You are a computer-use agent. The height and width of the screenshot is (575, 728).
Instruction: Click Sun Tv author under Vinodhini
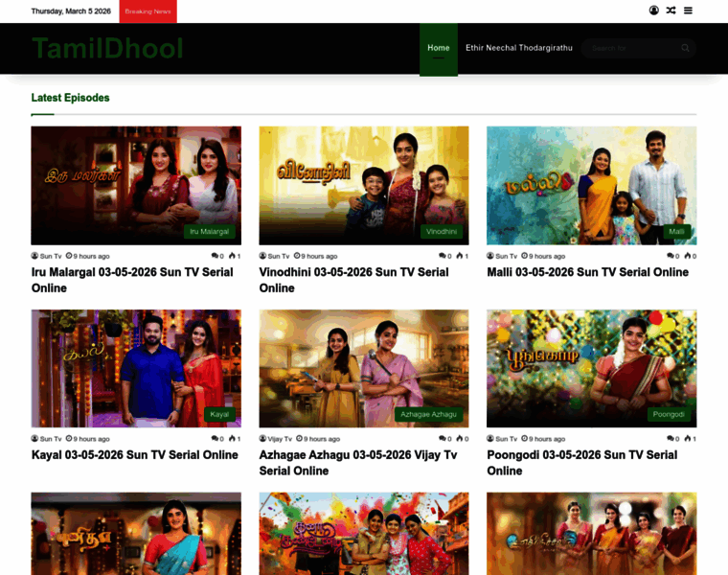pos(274,256)
